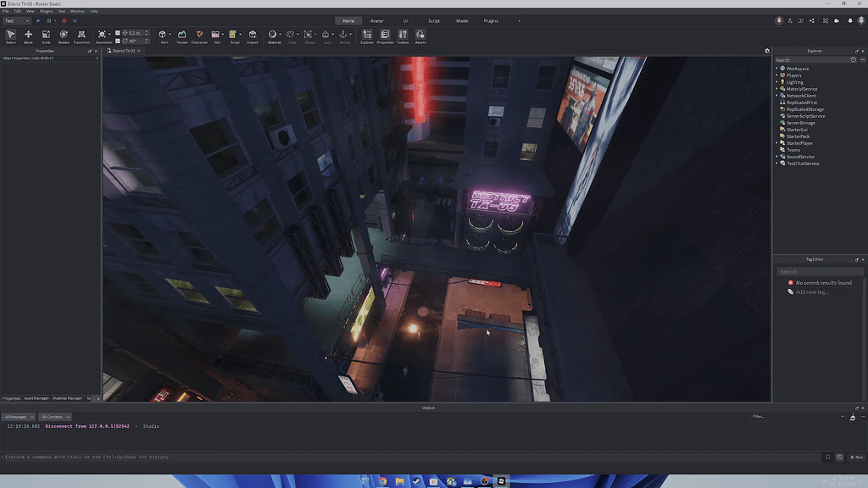Open the Terrain editor
Viewport: 868px width, 488px height.
(181, 36)
